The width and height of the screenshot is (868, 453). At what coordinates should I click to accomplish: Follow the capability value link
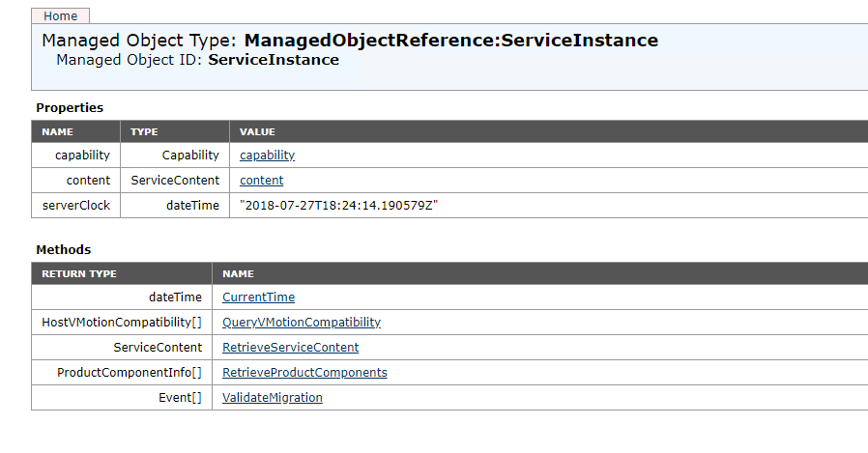point(267,156)
